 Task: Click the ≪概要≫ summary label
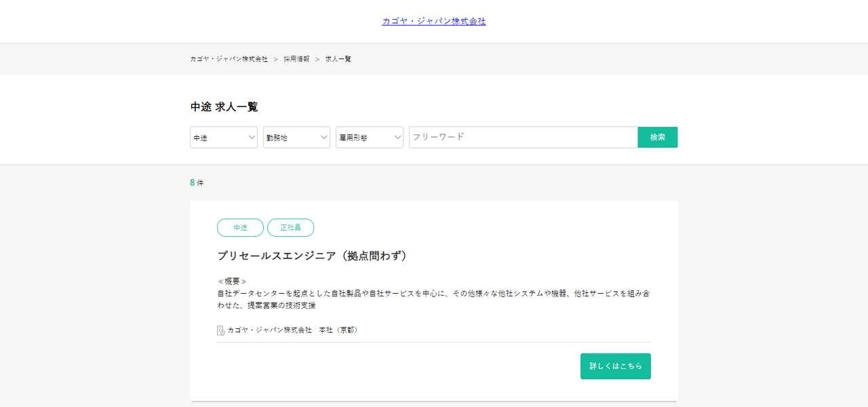pos(232,281)
